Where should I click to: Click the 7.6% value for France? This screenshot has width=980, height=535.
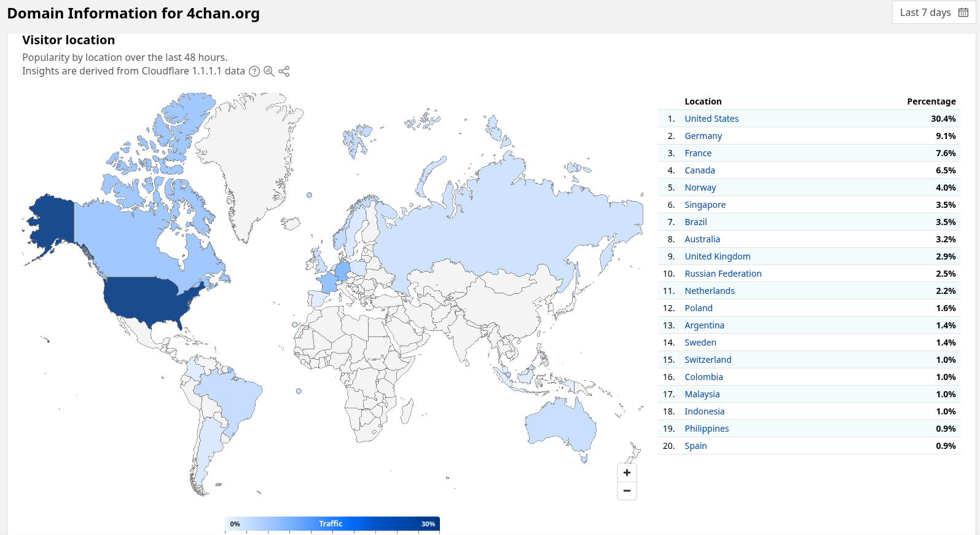coord(946,153)
